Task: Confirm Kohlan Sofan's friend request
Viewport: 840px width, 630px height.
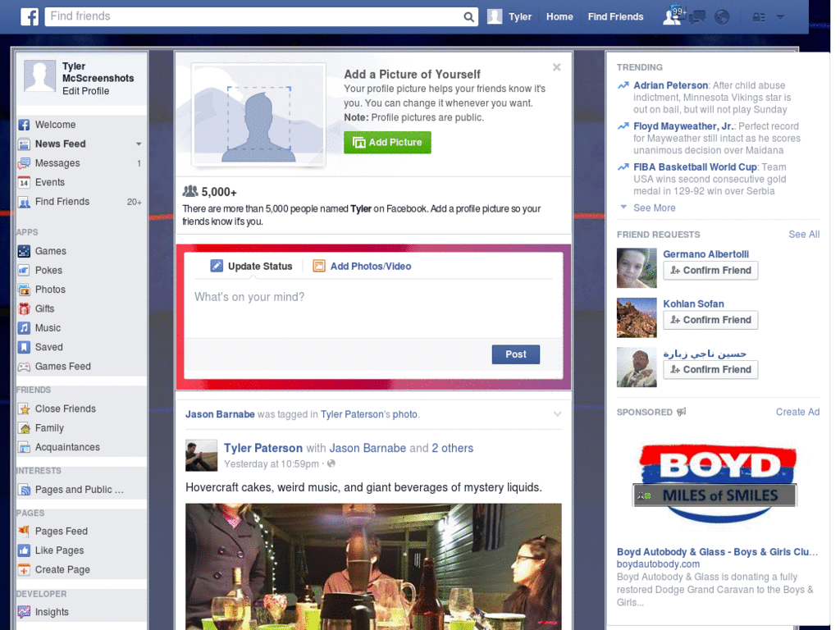Action: 711,320
